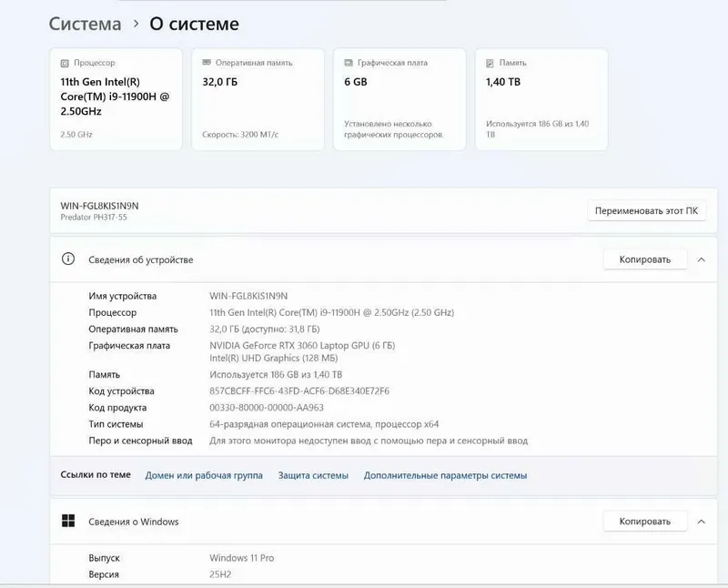This screenshot has width=728, height=588.
Task: Open Домен или рабочая группа link
Action: coord(204,476)
